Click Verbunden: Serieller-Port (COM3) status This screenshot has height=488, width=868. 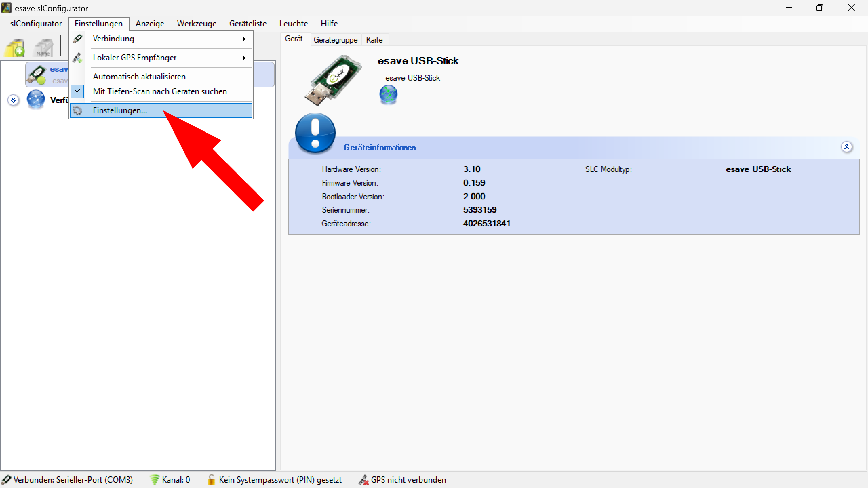click(73, 480)
